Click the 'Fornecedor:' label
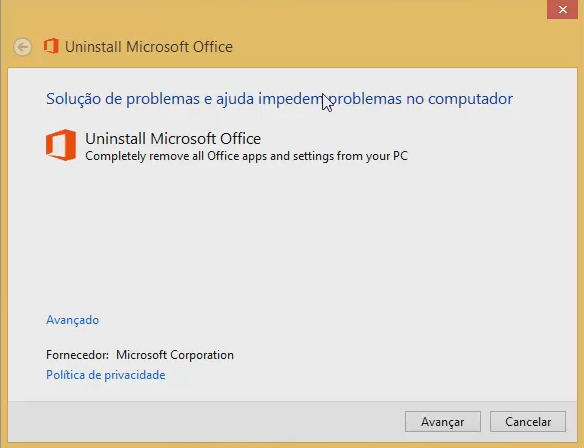This screenshot has width=584, height=448. click(x=77, y=355)
